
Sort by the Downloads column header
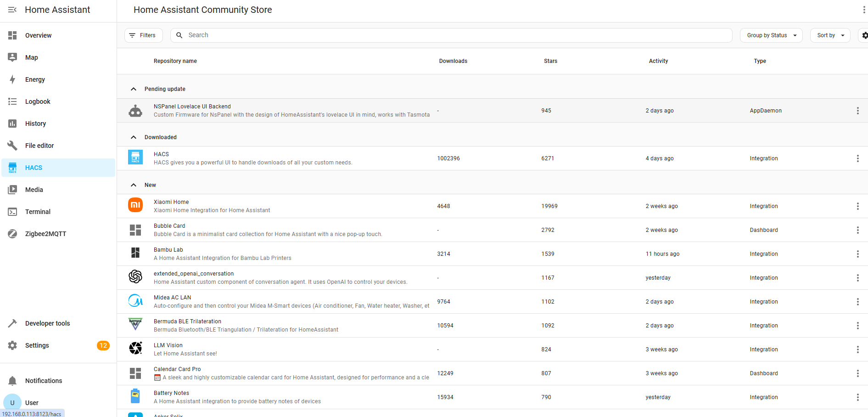pyautogui.click(x=453, y=61)
